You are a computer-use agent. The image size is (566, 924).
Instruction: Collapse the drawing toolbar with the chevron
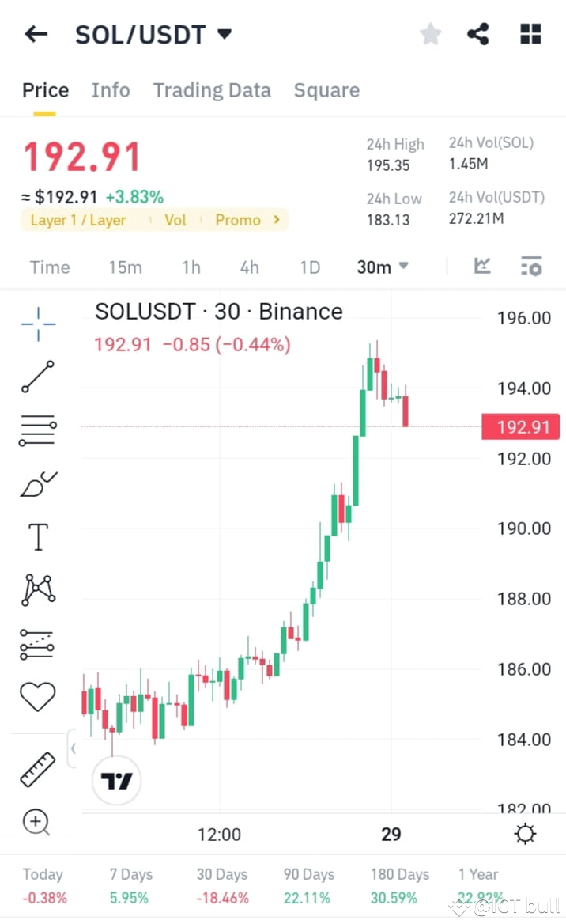click(74, 748)
